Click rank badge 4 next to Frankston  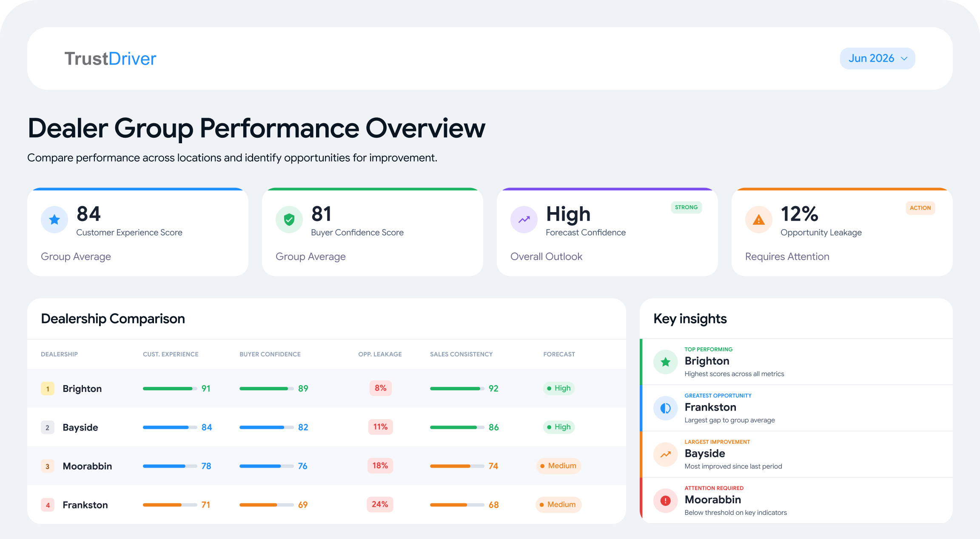[x=48, y=505]
